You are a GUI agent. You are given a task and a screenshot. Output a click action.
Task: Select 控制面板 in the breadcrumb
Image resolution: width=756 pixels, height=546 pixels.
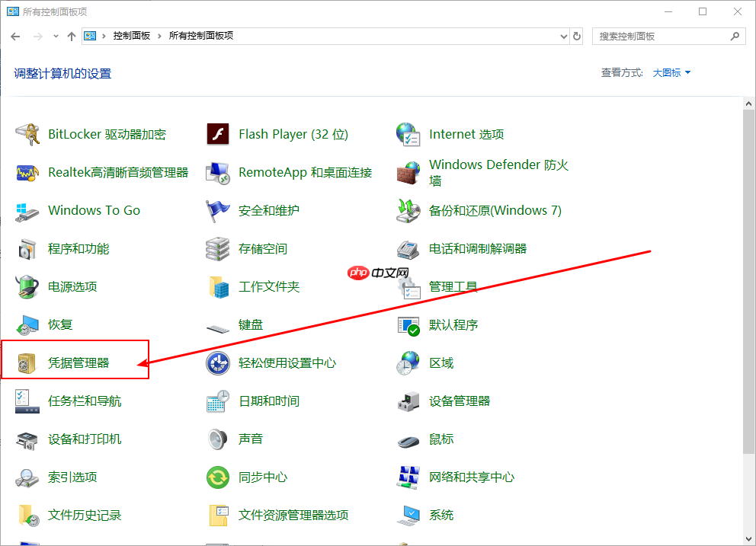click(130, 36)
